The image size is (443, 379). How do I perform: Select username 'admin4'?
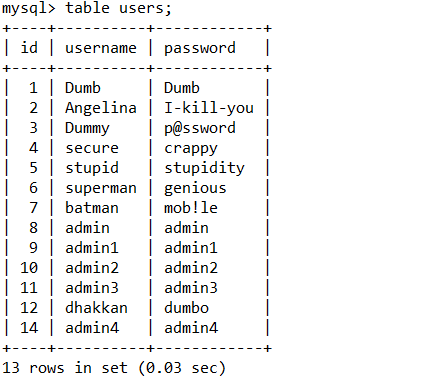coord(92,328)
